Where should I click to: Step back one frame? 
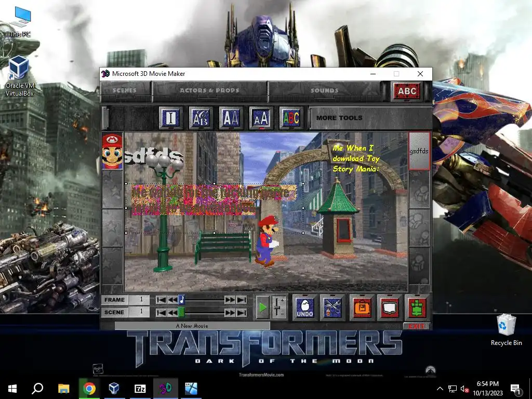[172, 300]
